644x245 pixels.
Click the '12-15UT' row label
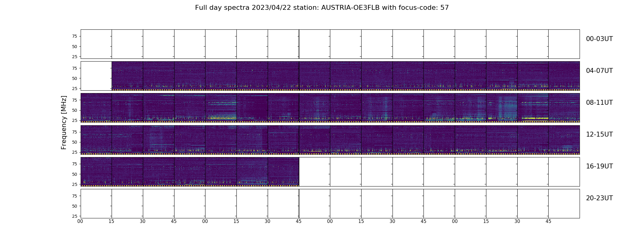(599, 134)
